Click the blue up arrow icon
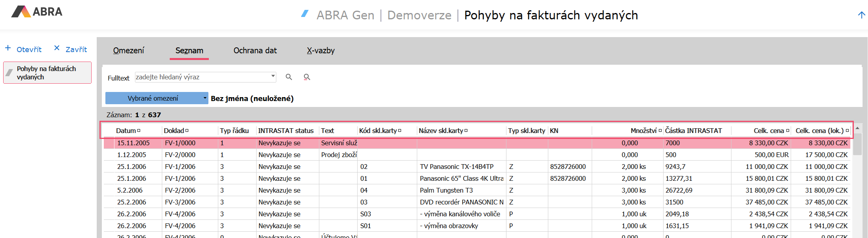This screenshot has width=868, height=238. 862,15
